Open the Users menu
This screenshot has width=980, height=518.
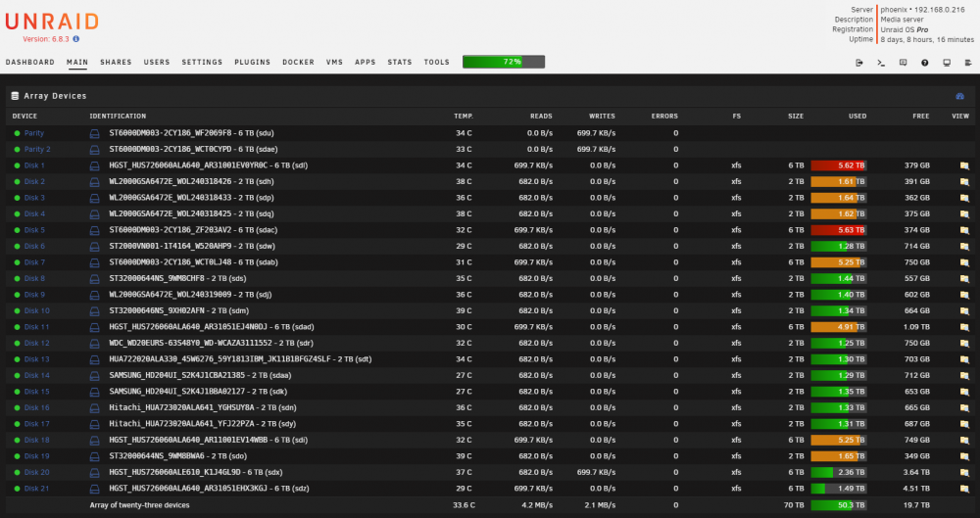click(156, 63)
